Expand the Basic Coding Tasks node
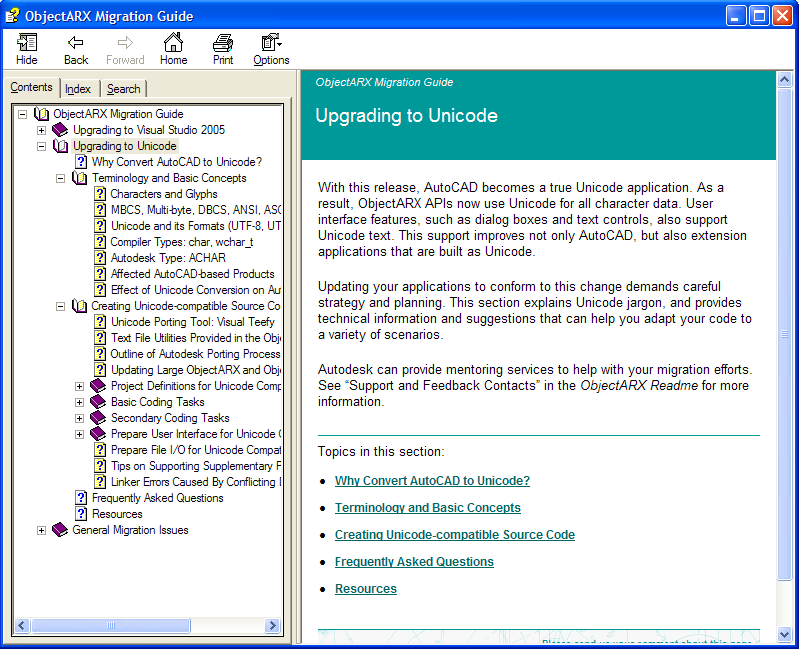 [x=80, y=402]
